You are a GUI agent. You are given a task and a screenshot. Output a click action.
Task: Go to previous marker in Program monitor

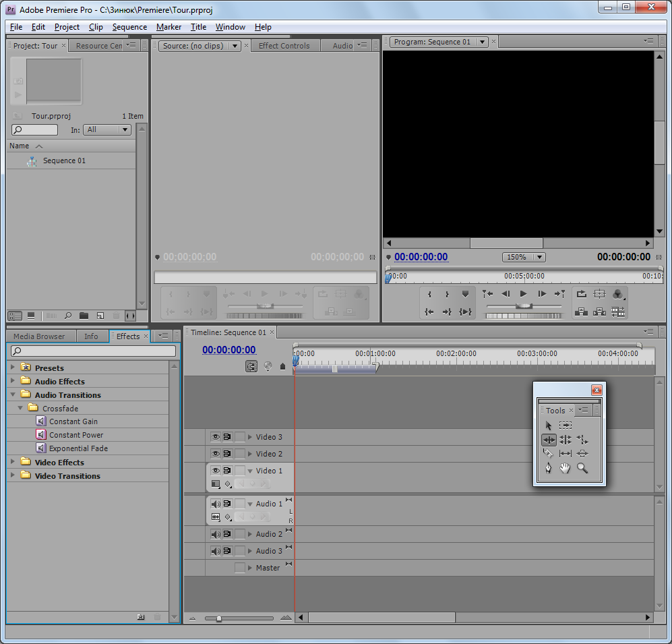pos(487,294)
